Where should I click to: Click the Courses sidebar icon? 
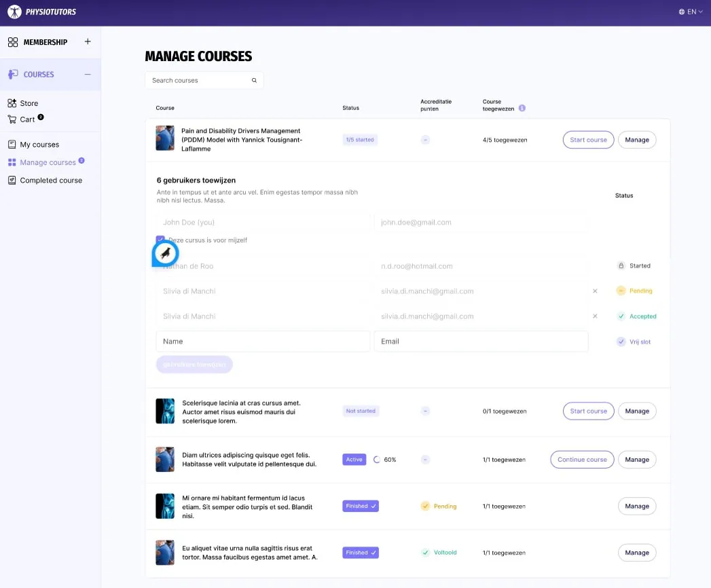click(x=13, y=74)
